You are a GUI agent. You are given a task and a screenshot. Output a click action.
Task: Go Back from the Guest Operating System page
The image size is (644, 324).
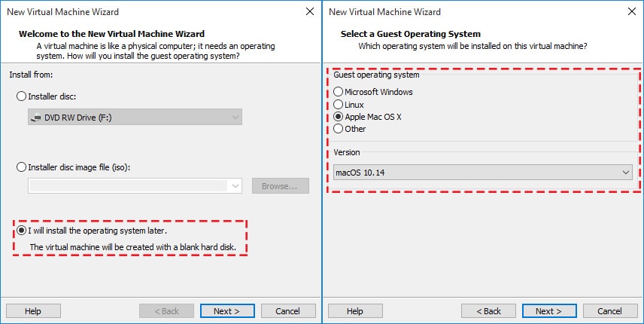click(488, 310)
